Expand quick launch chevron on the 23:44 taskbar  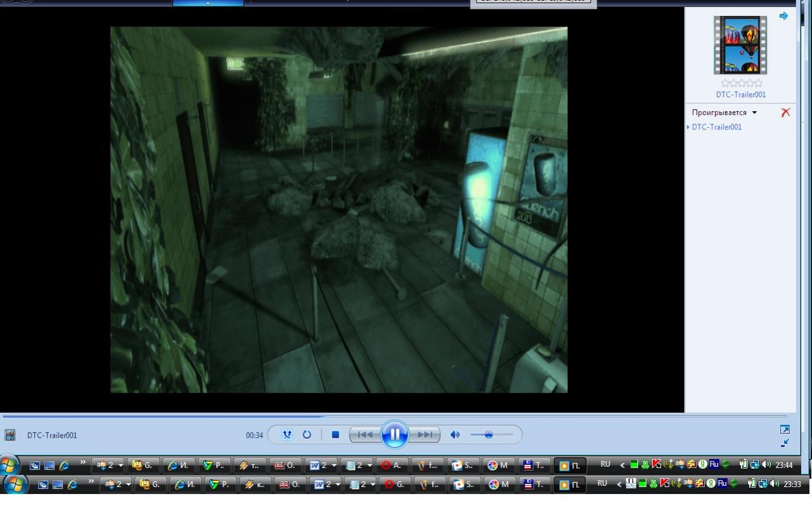tap(82, 462)
